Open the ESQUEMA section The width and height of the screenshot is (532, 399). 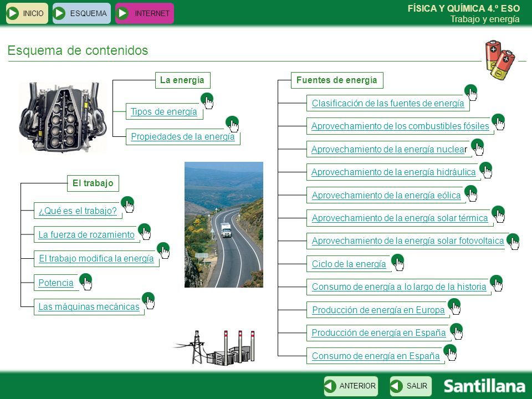pos(82,13)
